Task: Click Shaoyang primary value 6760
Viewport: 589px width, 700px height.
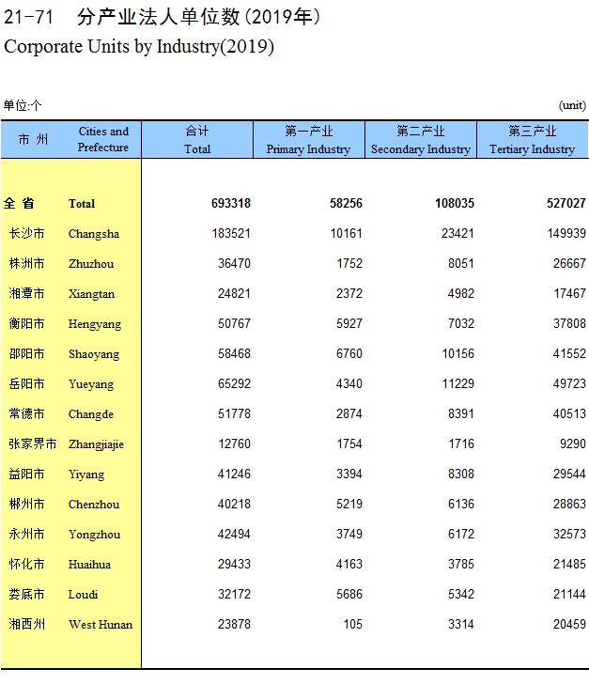Action: coord(349,354)
